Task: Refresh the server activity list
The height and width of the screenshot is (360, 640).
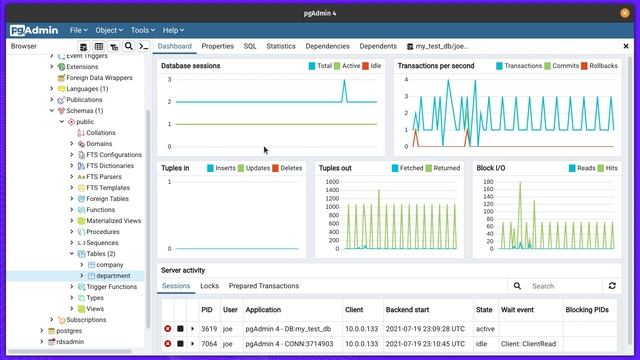Action: tap(612, 286)
